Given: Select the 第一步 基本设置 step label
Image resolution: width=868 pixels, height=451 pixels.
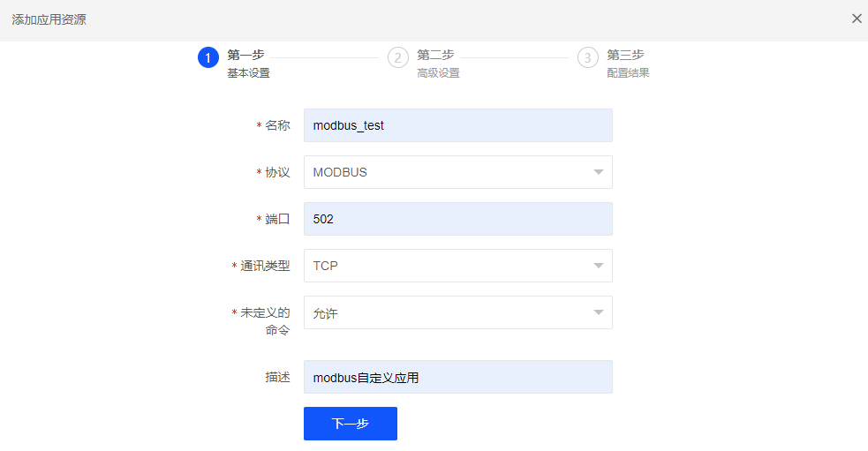Looking at the screenshot, I should pos(248,64).
